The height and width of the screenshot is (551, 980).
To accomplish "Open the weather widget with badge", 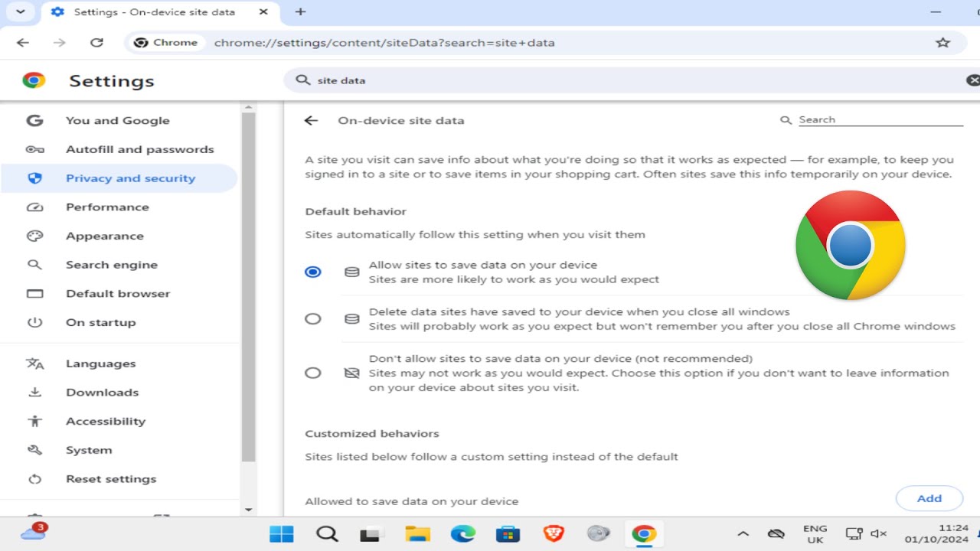I will (34, 532).
